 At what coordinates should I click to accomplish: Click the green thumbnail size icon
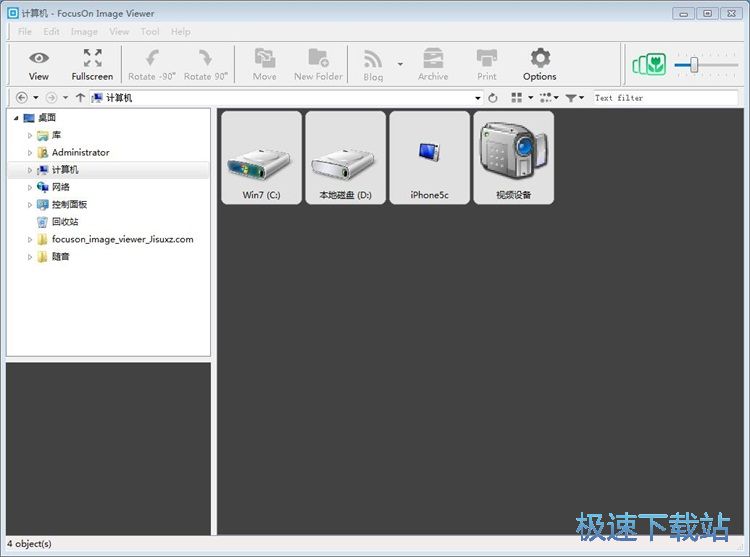(648, 65)
